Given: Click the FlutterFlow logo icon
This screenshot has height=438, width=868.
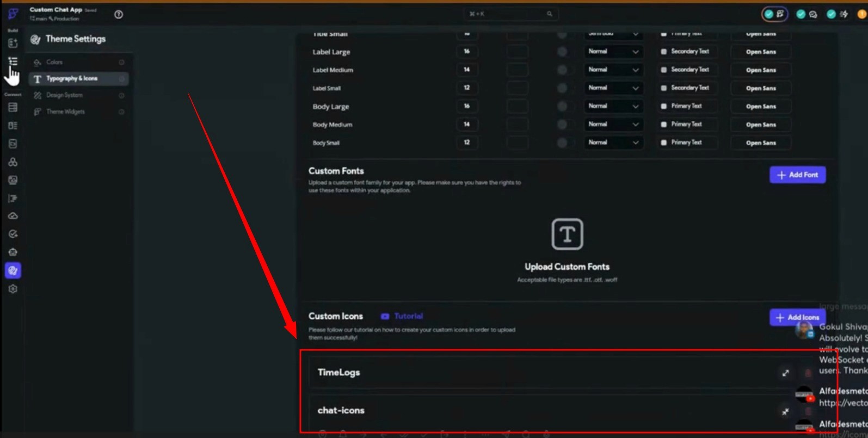Looking at the screenshot, I should tap(13, 14).
